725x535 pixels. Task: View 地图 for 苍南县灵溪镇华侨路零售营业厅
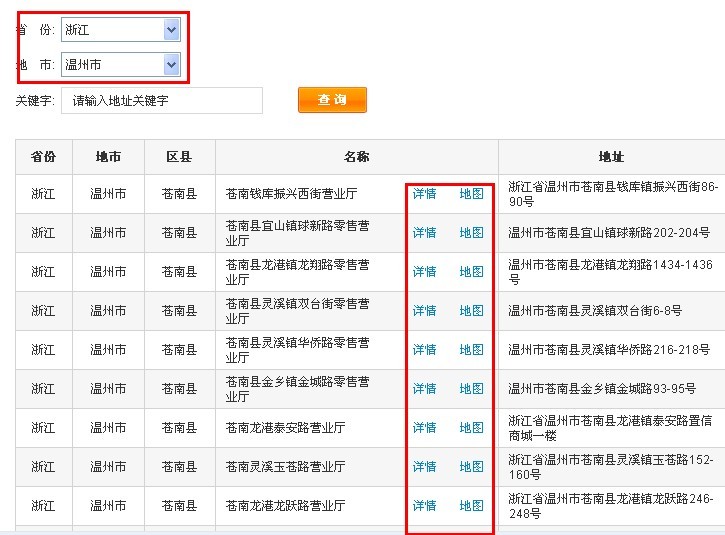(x=471, y=350)
